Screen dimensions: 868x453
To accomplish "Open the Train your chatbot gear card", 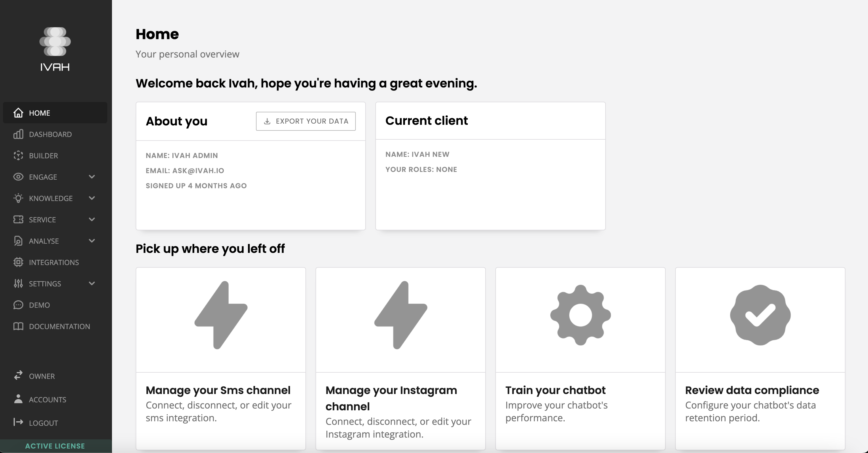I will coord(580,358).
